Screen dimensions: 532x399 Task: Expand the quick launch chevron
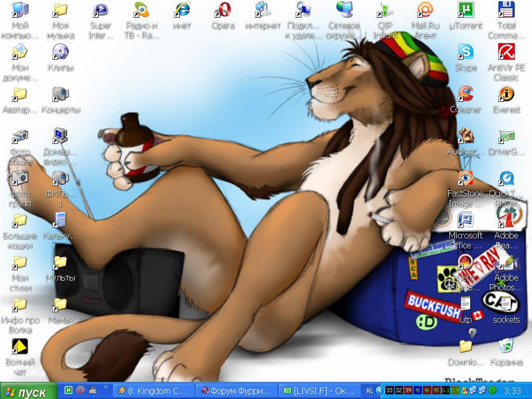click(107, 387)
